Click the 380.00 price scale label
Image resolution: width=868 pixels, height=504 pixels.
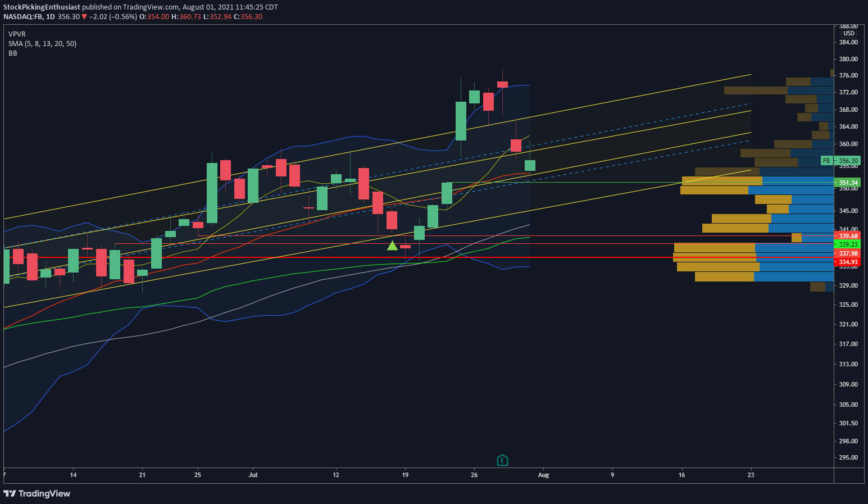848,59
